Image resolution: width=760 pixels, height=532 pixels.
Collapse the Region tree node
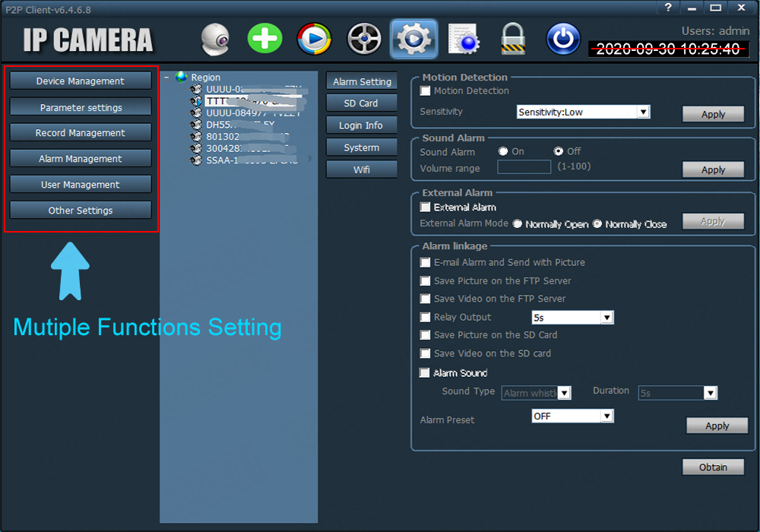click(166, 78)
